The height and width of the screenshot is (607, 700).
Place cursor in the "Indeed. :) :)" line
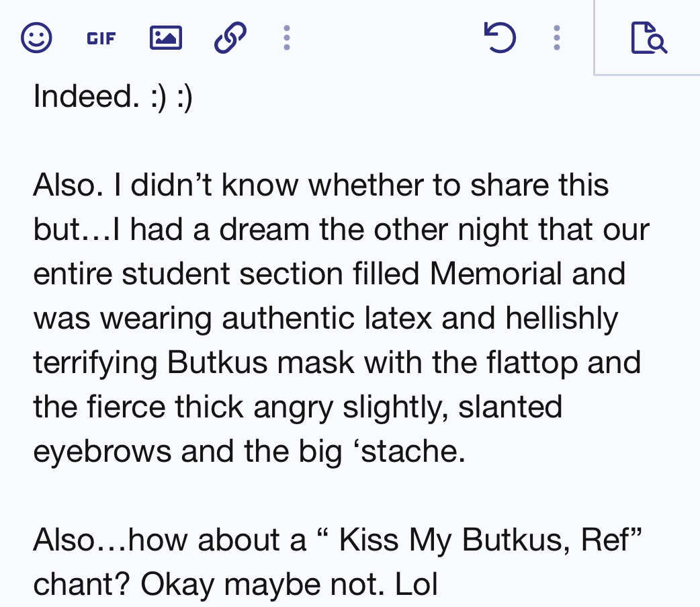112,97
